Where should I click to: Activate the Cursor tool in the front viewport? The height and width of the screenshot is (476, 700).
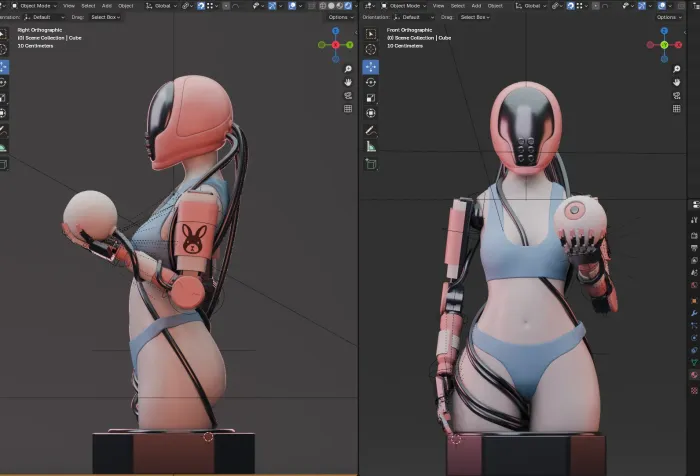pyautogui.click(x=370, y=50)
